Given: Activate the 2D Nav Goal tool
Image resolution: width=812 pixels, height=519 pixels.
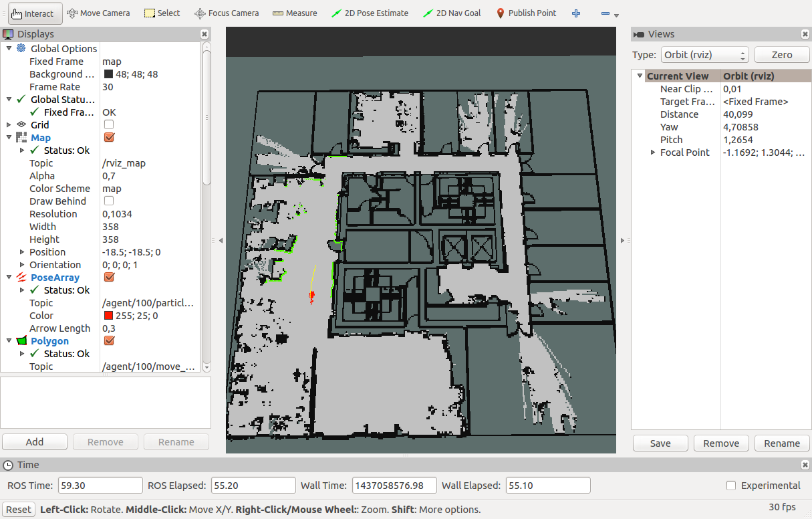Looking at the screenshot, I should coord(452,13).
